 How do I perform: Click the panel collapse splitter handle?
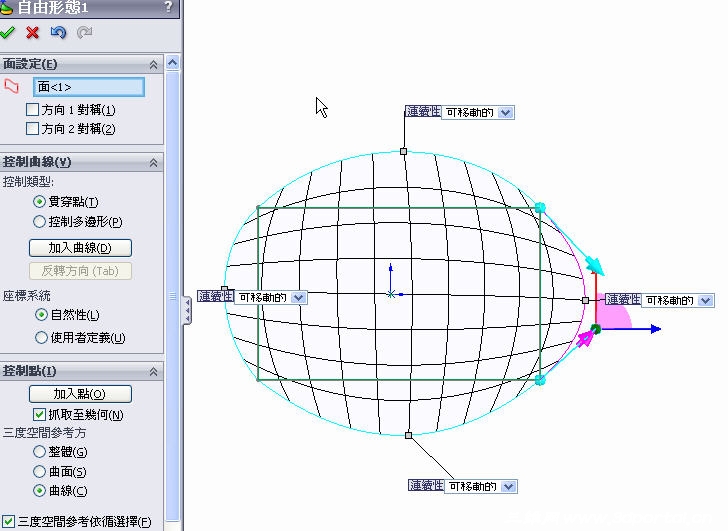(187, 311)
